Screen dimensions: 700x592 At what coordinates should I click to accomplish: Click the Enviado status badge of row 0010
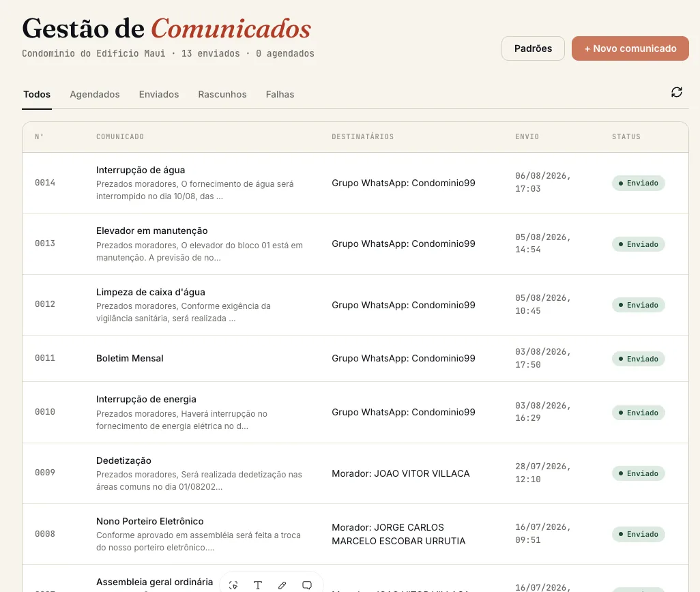coord(639,413)
